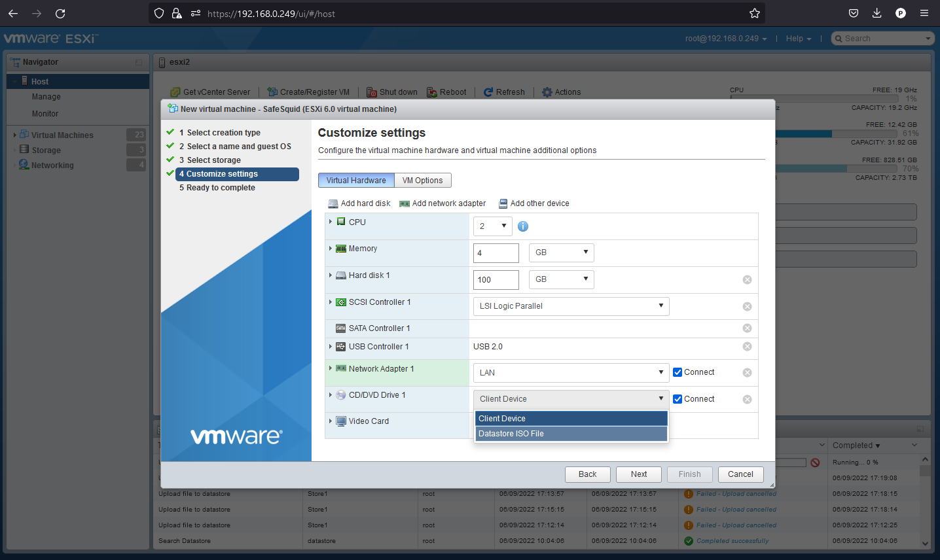Click the Client Device combo box
Image resolution: width=940 pixels, height=560 pixels.
(x=571, y=399)
